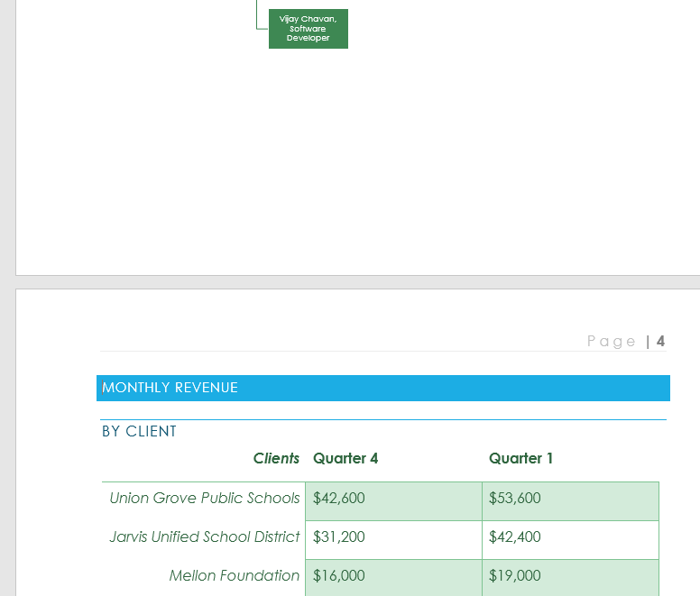Select the Quarter 1 column header
700x596 pixels.
(x=520, y=458)
